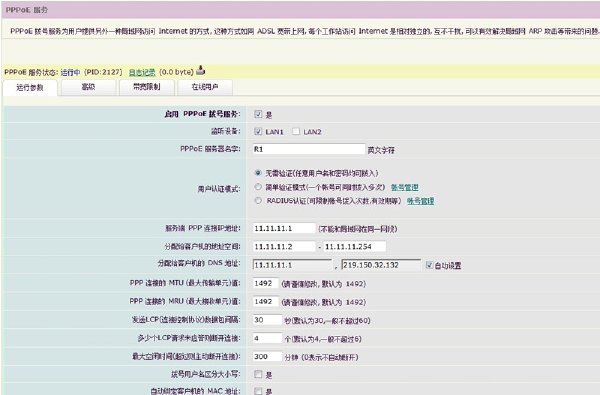Open the 日志记录 log link
This screenshot has height=395, width=600.
click(142, 72)
